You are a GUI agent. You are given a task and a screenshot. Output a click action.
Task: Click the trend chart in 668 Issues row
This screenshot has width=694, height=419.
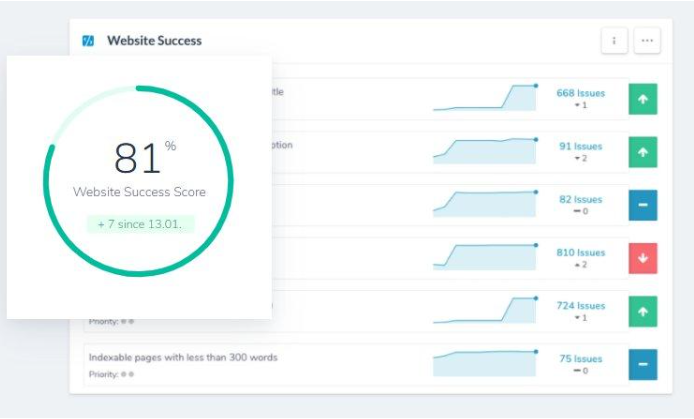[x=486, y=97]
